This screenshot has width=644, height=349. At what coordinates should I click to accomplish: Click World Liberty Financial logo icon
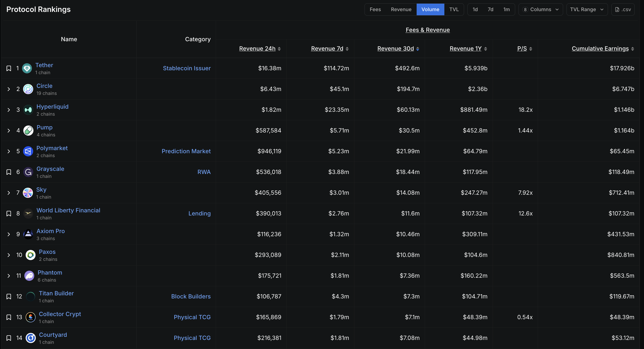click(x=28, y=214)
